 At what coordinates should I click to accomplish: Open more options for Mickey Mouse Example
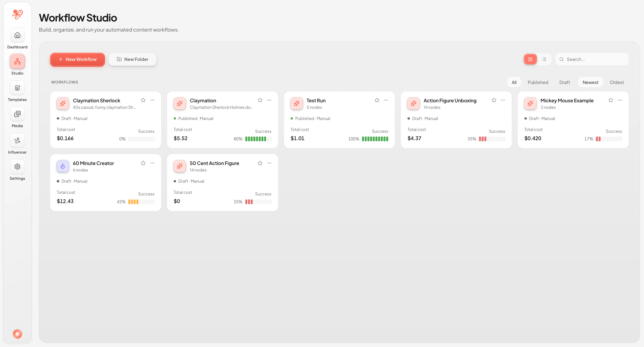[x=620, y=100]
